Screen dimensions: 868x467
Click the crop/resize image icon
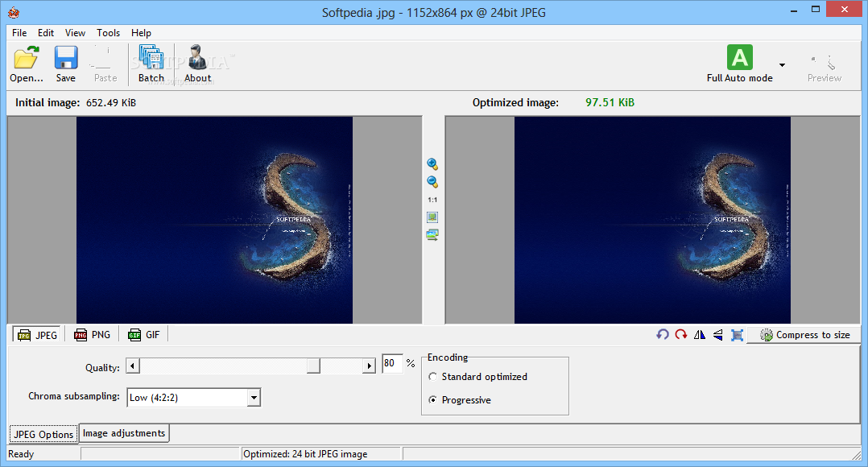(x=737, y=335)
